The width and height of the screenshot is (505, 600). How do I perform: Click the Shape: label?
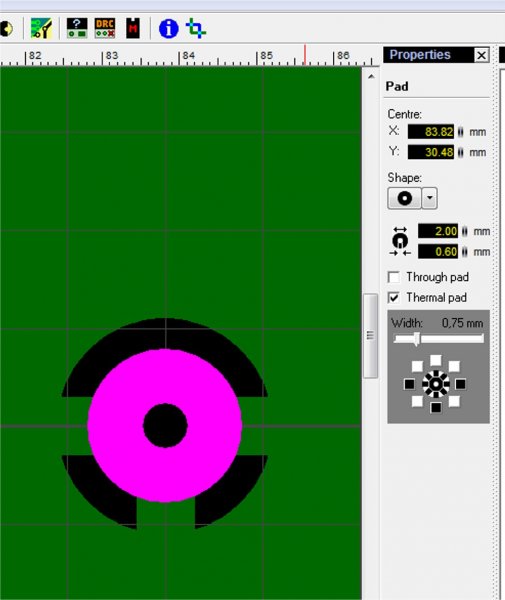(404, 178)
